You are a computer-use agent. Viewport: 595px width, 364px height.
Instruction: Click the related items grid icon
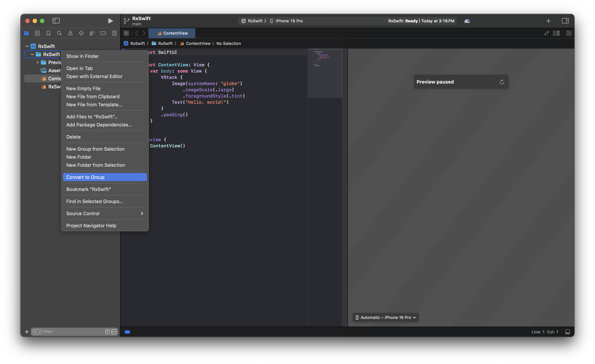tap(126, 33)
